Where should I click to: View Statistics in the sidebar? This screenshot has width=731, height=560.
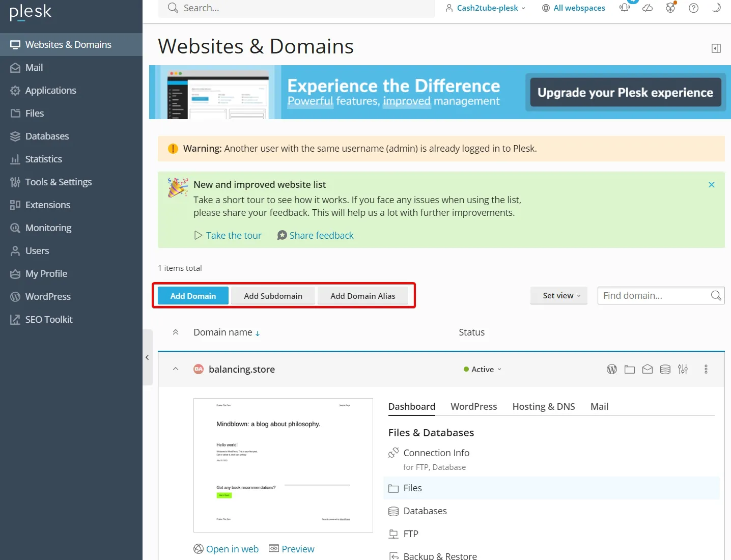(x=71, y=159)
